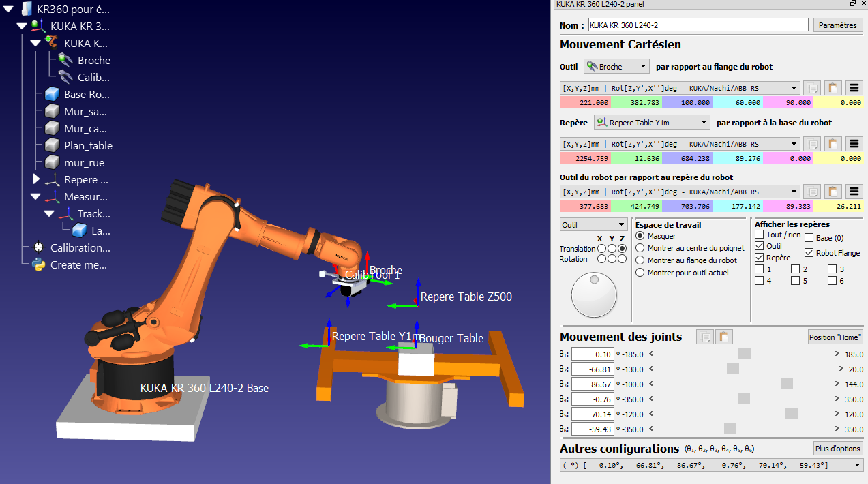Open the panel float/undock icon in title bar
This screenshot has height=484, width=868.
[x=852, y=4]
